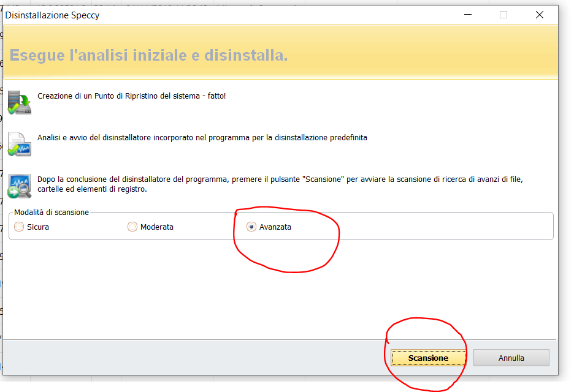This screenshot has height=392, width=574.
Task: Minimize the uninstall dialog window
Action: (x=467, y=15)
